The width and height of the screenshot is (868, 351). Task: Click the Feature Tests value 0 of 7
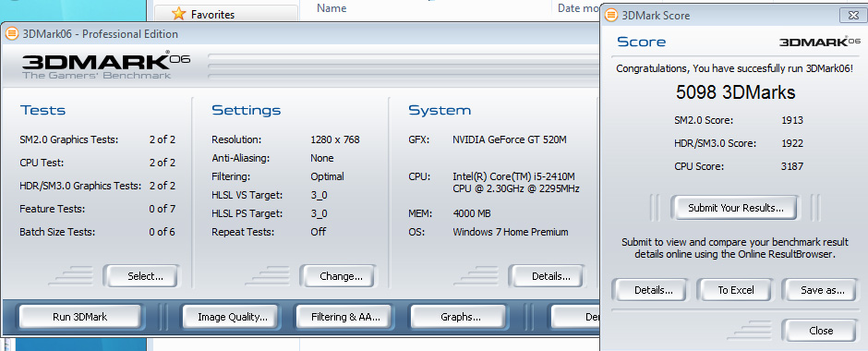pos(163,209)
